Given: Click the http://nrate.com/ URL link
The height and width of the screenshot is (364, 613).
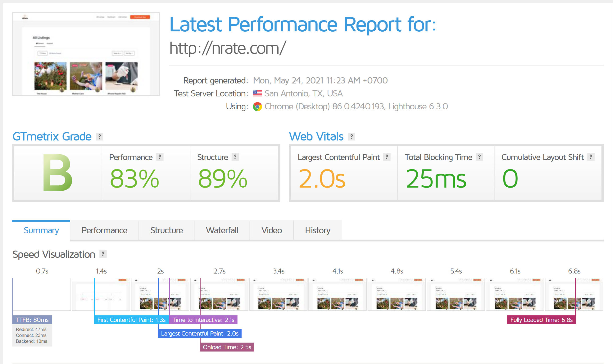Looking at the screenshot, I should (227, 48).
